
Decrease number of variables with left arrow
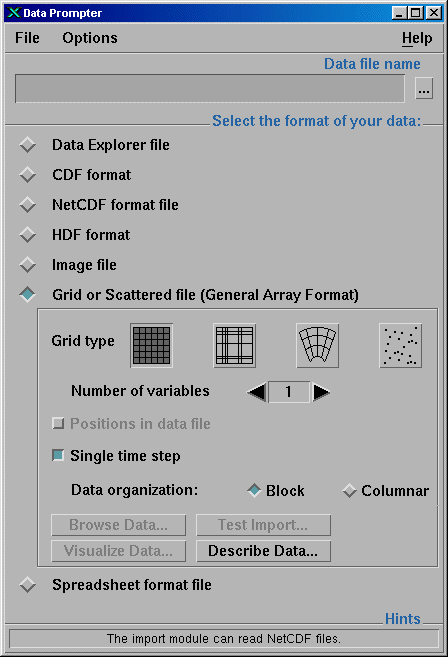click(256, 392)
